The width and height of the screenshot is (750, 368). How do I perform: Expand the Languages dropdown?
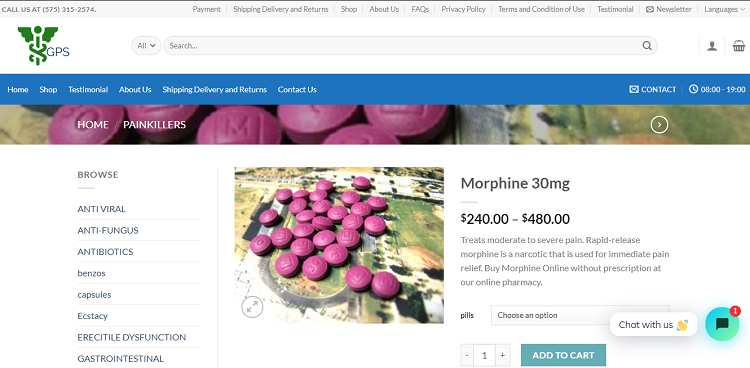(724, 9)
